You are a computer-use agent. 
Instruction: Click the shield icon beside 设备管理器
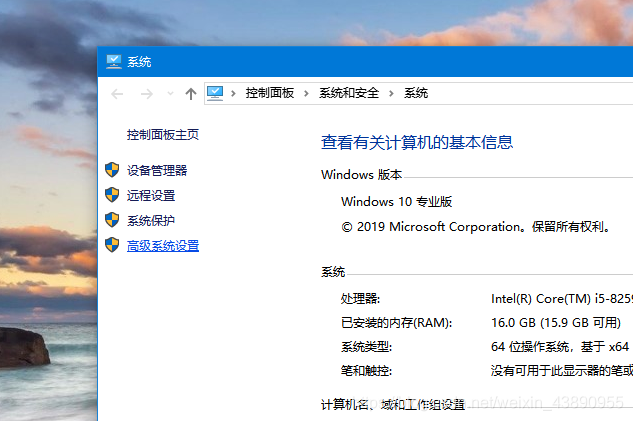(x=112, y=170)
